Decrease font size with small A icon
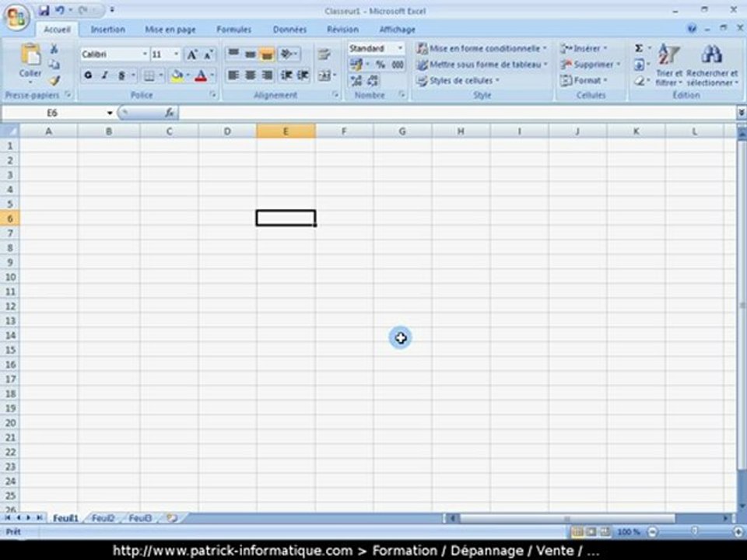Screen dimensions: 747x560 point(208,54)
